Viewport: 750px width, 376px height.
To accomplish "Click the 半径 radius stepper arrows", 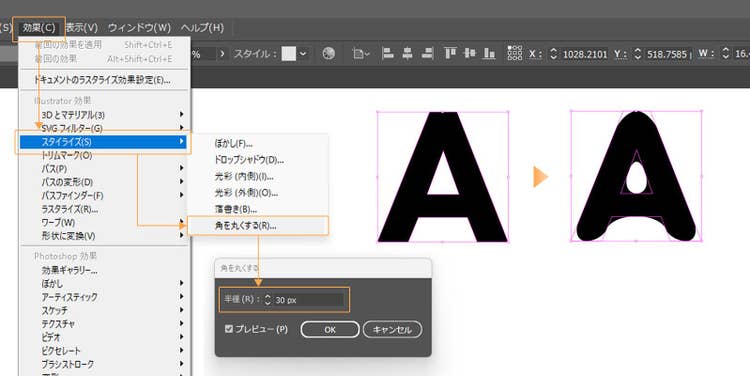I will coord(267,300).
